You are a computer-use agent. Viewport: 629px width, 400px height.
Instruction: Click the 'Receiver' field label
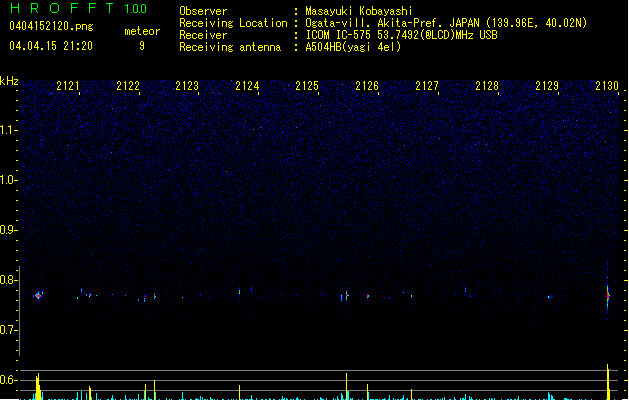[203, 35]
